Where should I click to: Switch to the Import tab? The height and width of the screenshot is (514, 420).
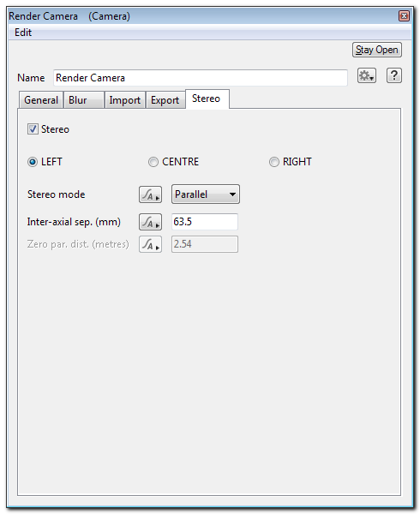(x=124, y=100)
